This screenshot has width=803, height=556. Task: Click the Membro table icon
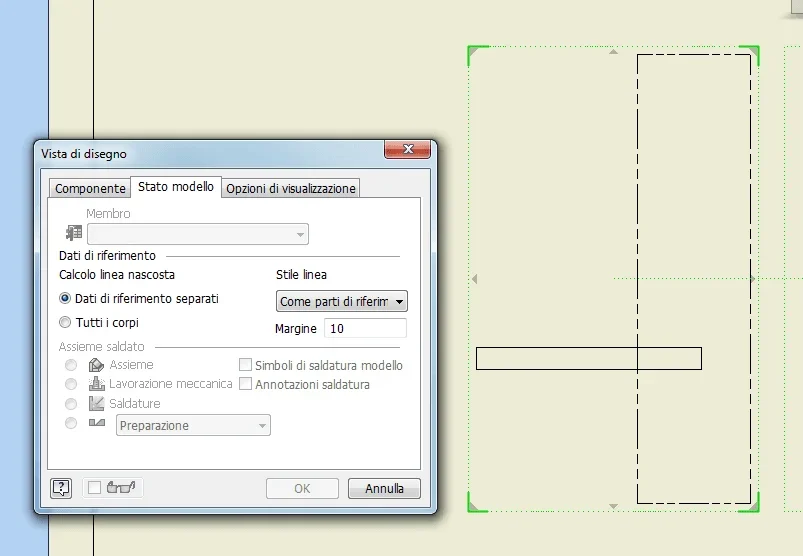[x=74, y=233]
